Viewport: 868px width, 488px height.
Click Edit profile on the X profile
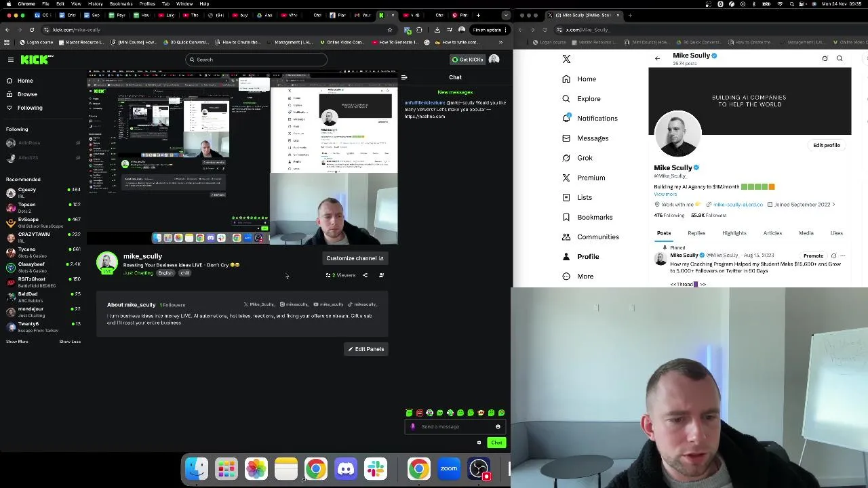tap(827, 145)
